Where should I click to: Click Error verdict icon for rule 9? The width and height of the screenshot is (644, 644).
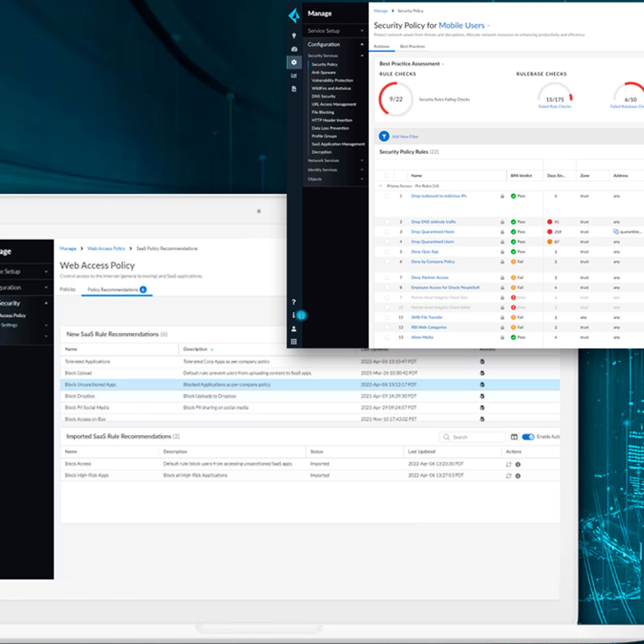pyautogui.click(x=513, y=298)
